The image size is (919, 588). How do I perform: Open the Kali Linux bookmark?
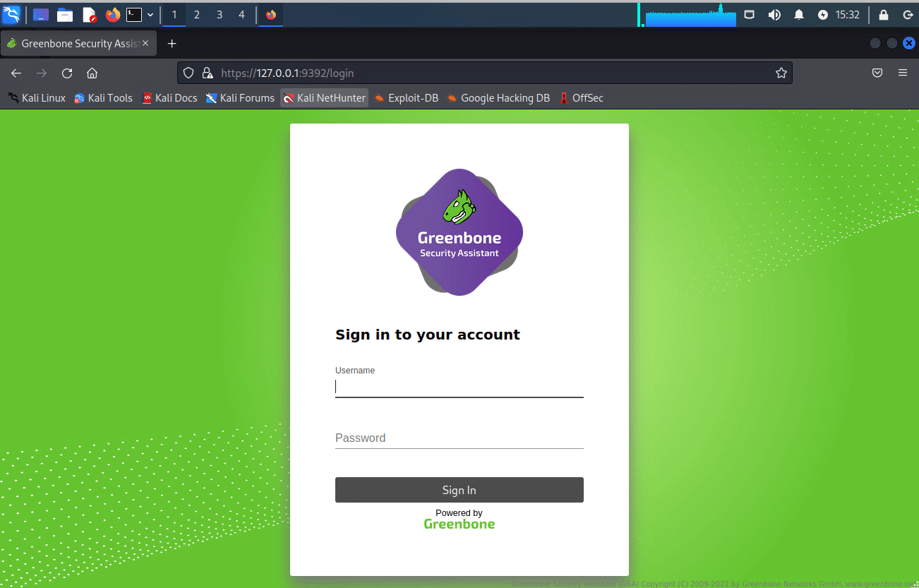coord(37,98)
